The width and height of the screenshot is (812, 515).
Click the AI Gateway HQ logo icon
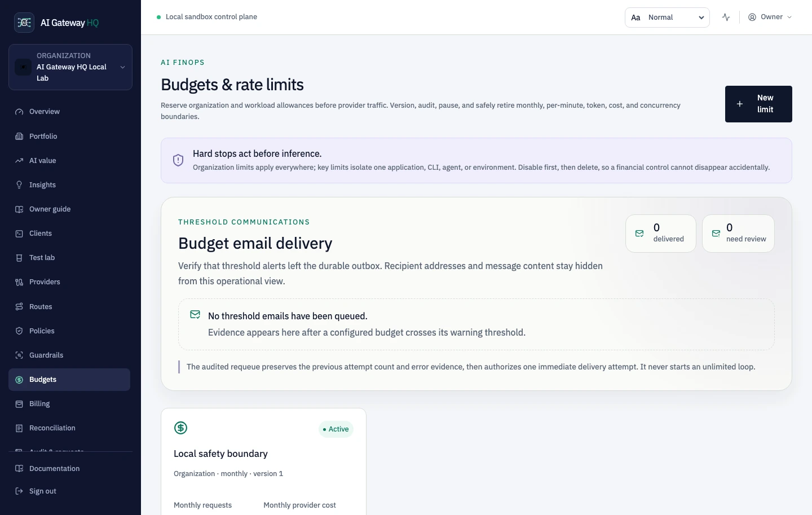pyautogui.click(x=24, y=23)
